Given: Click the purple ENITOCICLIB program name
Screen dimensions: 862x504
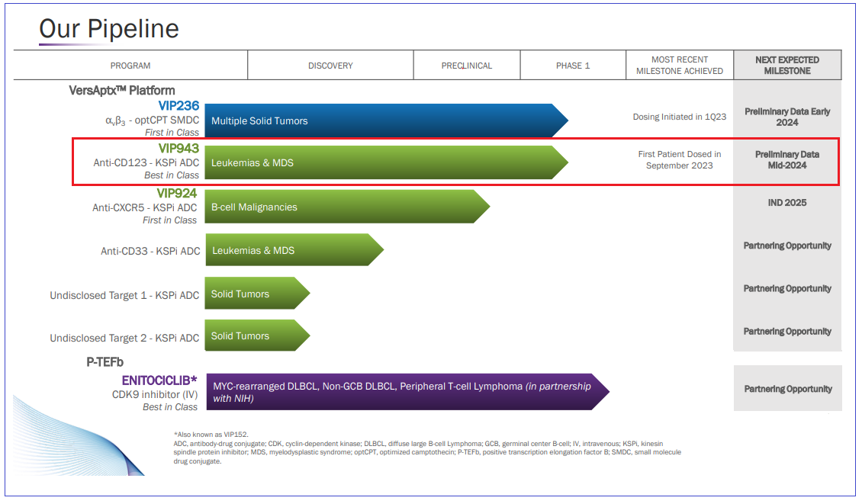Looking at the screenshot, I should click(159, 380).
